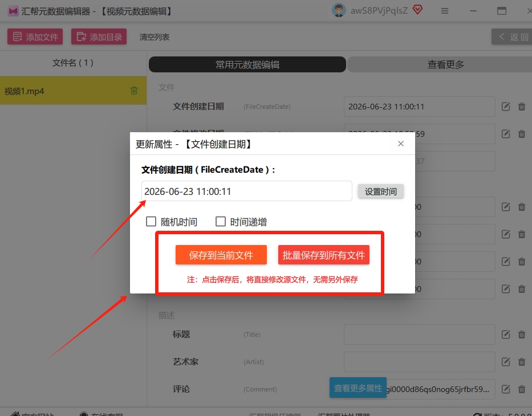Click the dialog's FileCreateDate date input field
The width and height of the screenshot is (532, 416).
click(247, 191)
